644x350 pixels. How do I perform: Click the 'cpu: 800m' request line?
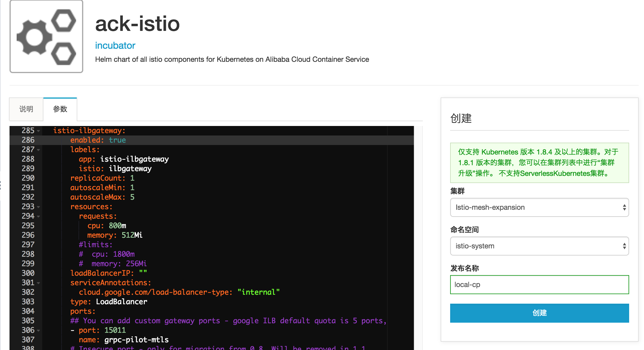107,226
